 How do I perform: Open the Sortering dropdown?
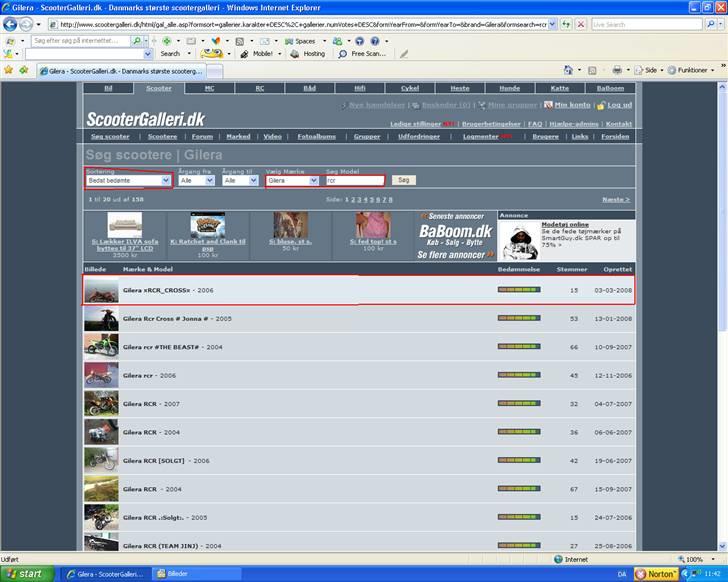[x=128, y=180]
